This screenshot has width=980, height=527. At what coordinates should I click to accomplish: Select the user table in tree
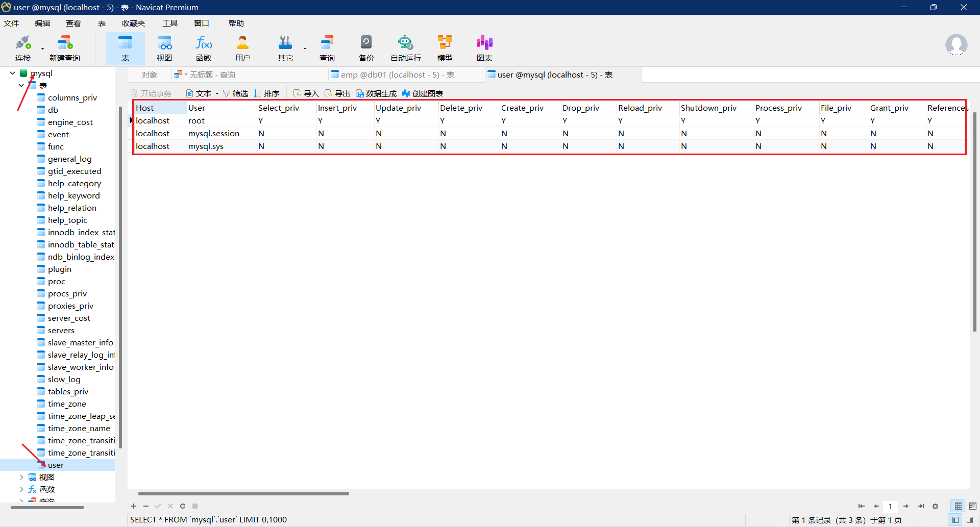(x=56, y=465)
